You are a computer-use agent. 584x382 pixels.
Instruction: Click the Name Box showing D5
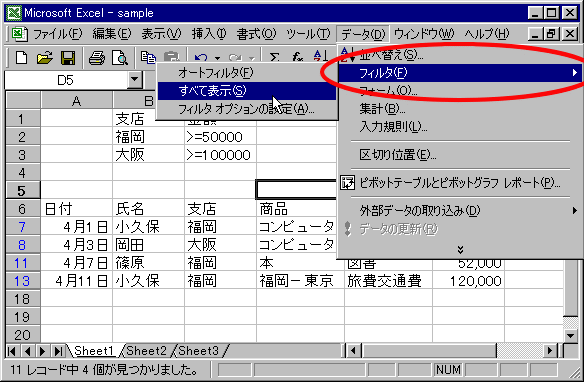[66, 80]
